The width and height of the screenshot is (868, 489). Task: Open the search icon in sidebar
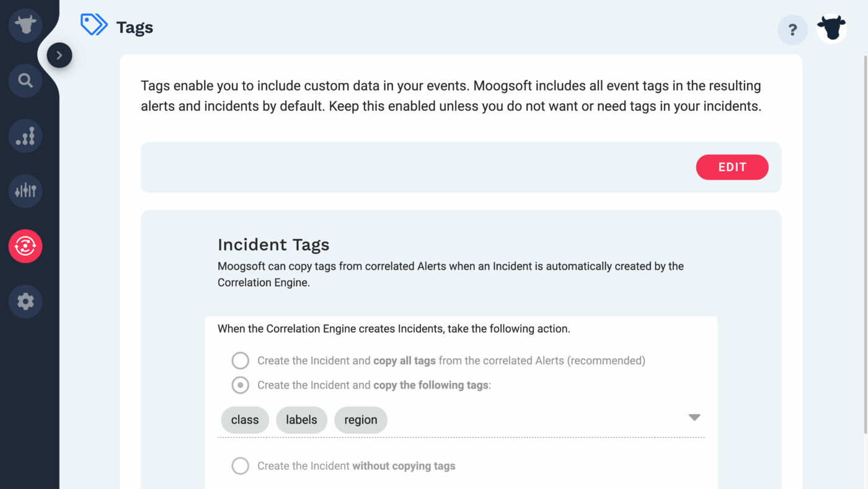point(25,81)
